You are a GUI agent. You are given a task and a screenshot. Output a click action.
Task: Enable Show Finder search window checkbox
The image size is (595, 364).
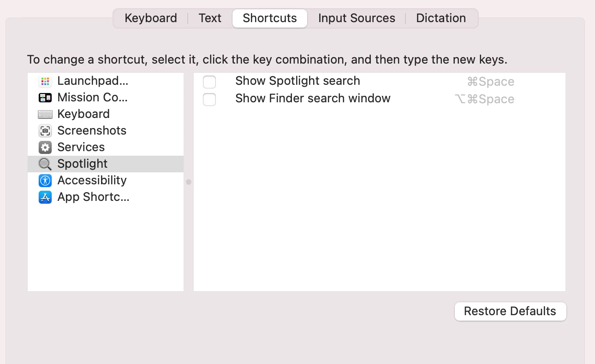click(x=209, y=99)
